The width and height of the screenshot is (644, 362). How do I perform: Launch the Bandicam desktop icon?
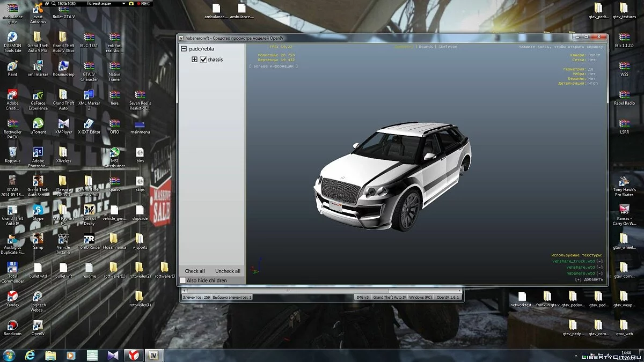click(12, 326)
